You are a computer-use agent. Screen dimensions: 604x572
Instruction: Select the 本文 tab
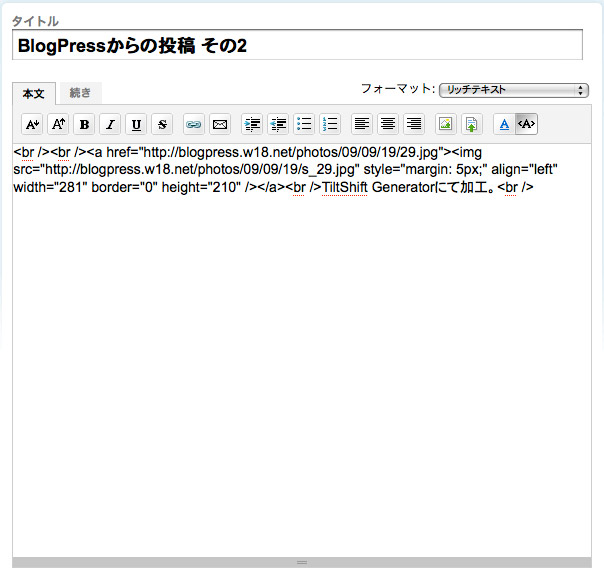point(34,94)
